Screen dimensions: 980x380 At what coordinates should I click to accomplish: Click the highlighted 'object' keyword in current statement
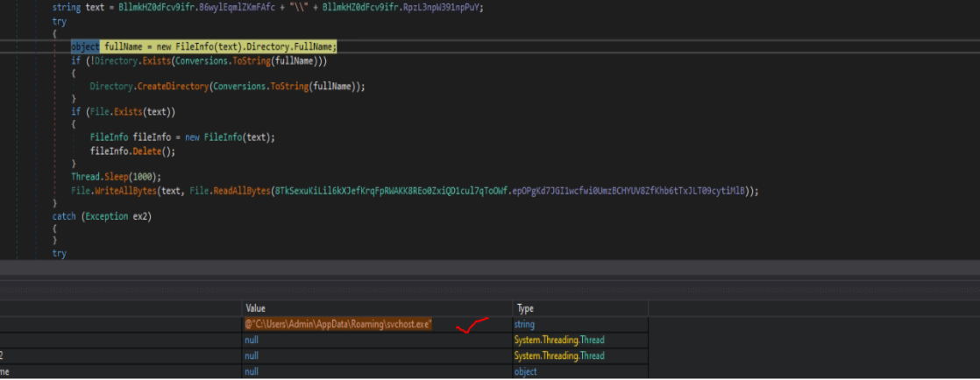click(x=85, y=46)
